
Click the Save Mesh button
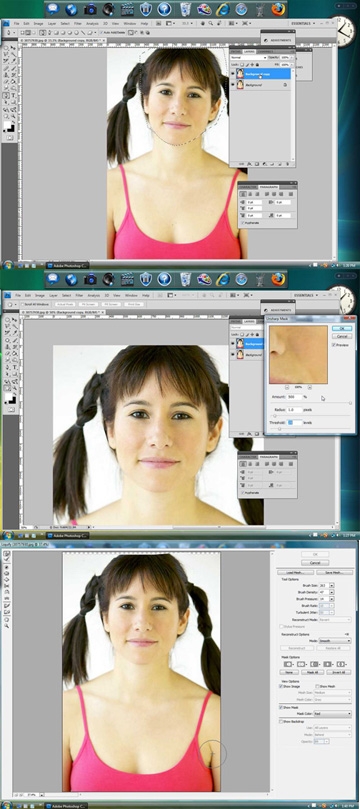(x=334, y=572)
